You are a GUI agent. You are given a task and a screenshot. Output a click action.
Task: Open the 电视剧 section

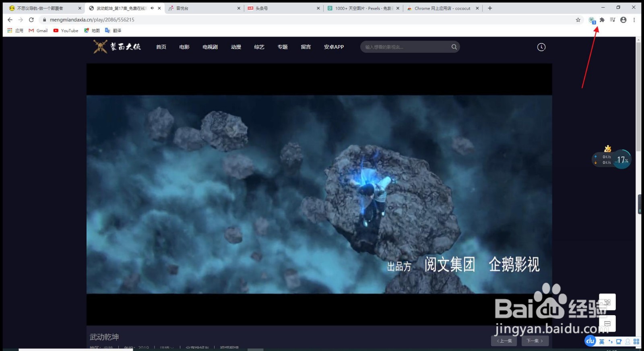click(210, 47)
